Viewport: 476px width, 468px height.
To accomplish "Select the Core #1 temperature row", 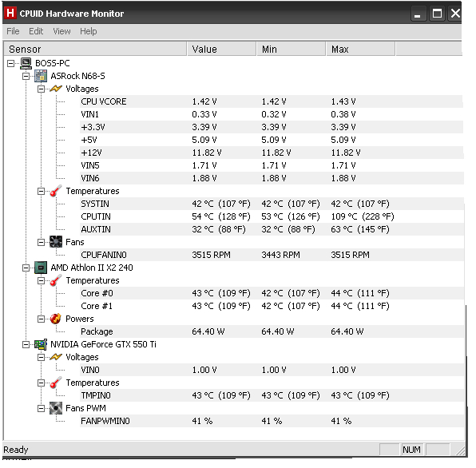I will 272,306.
